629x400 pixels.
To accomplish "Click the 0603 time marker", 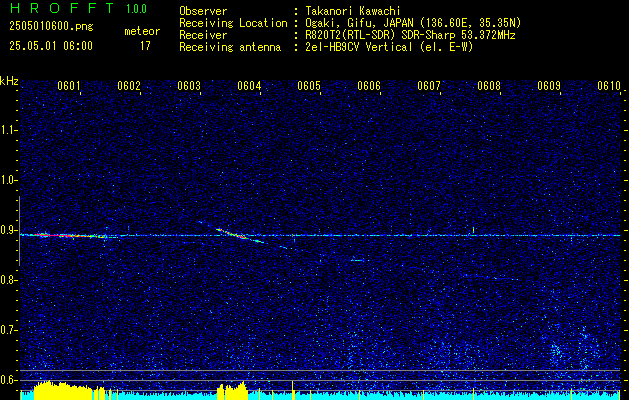I will [189, 86].
